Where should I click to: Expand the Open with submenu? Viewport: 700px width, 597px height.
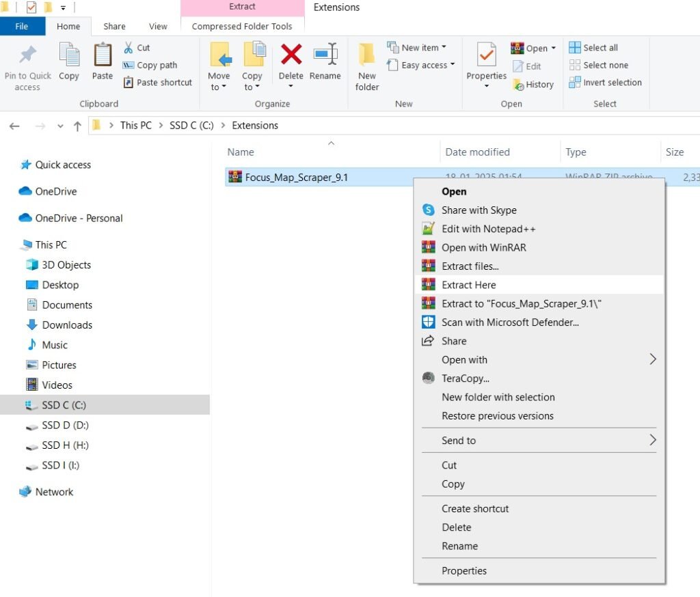coord(465,359)
